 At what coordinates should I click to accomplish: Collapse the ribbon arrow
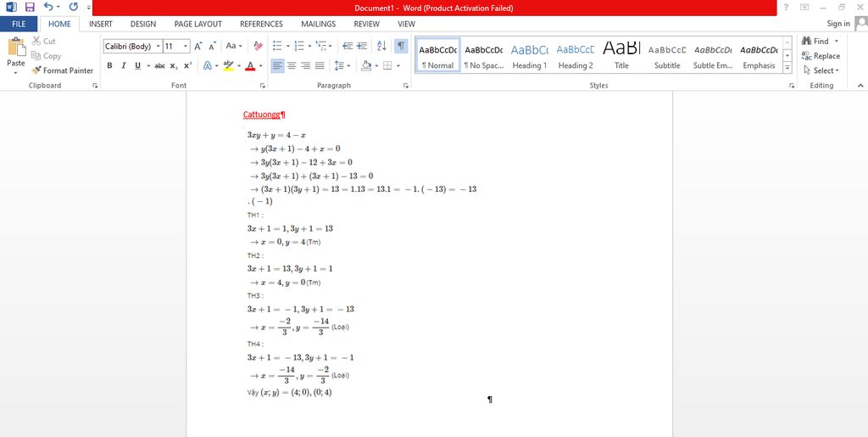pyautogui.click(x=860, y=86)
